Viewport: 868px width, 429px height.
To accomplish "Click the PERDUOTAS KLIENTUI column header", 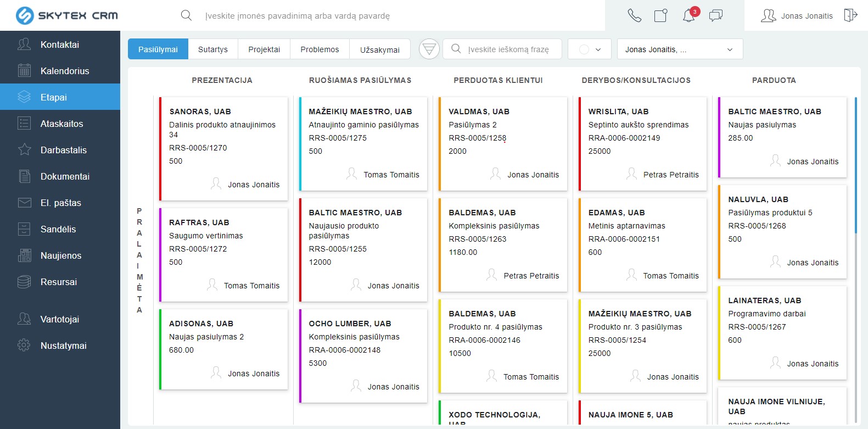I will [x=498, y=80].
